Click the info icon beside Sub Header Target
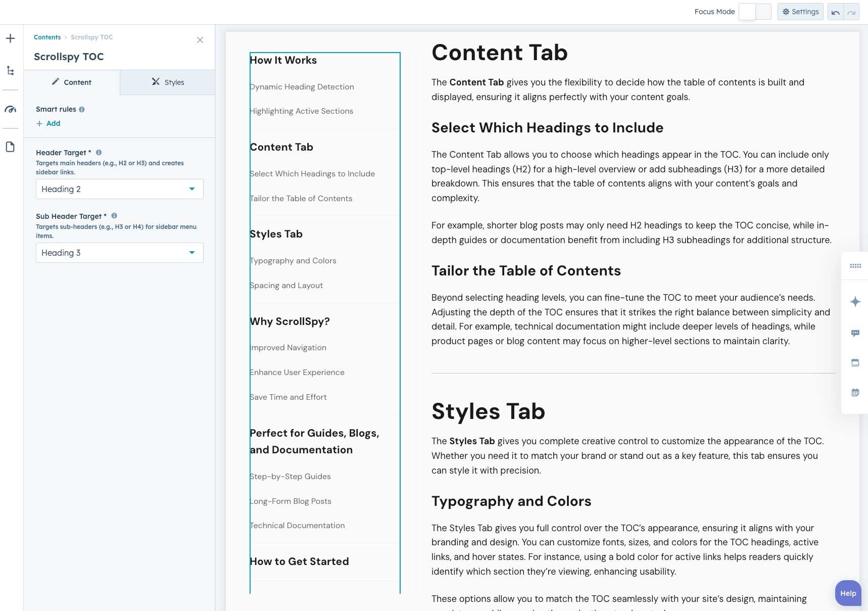Screen dimensions: 868x611 point(114,216)
